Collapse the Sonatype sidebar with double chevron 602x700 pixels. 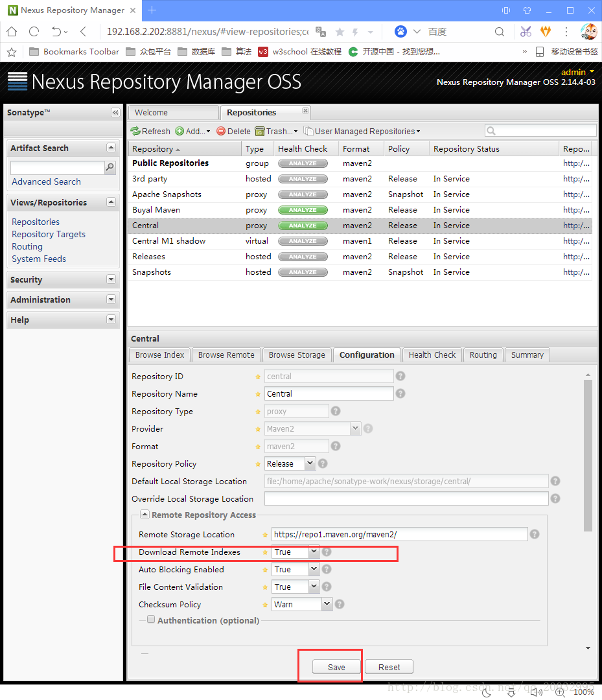[x=115, y=113]
